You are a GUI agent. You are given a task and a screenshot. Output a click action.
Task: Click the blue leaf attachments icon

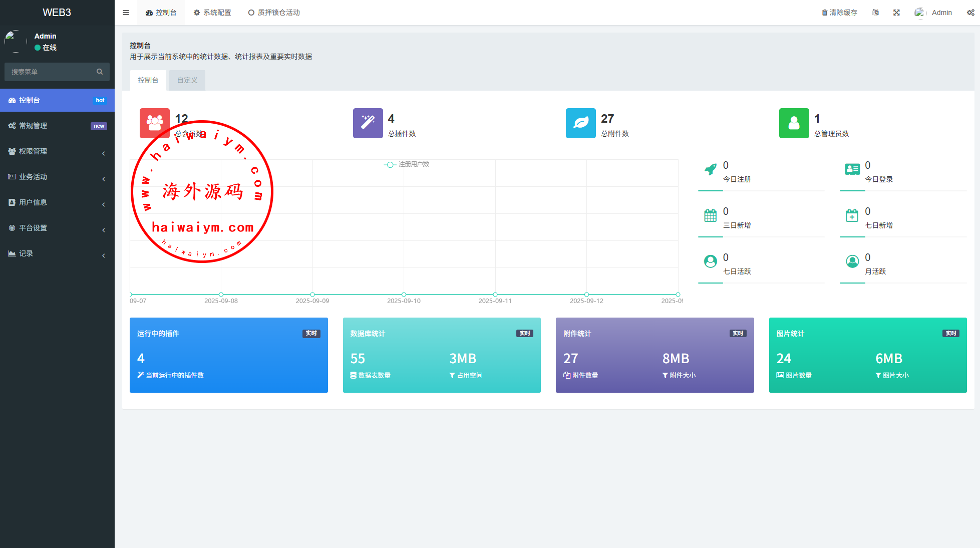tap(580, 123)
